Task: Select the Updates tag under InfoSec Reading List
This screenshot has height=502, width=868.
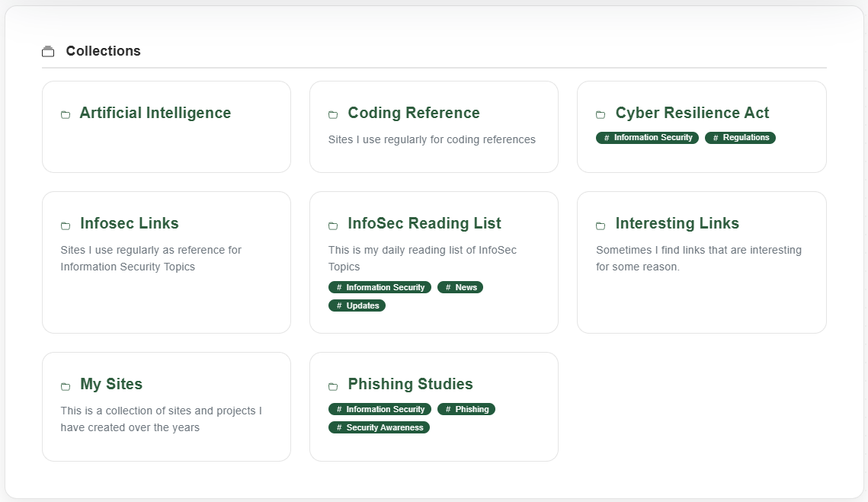Action: pyautogui.click(x=357, y=305)
